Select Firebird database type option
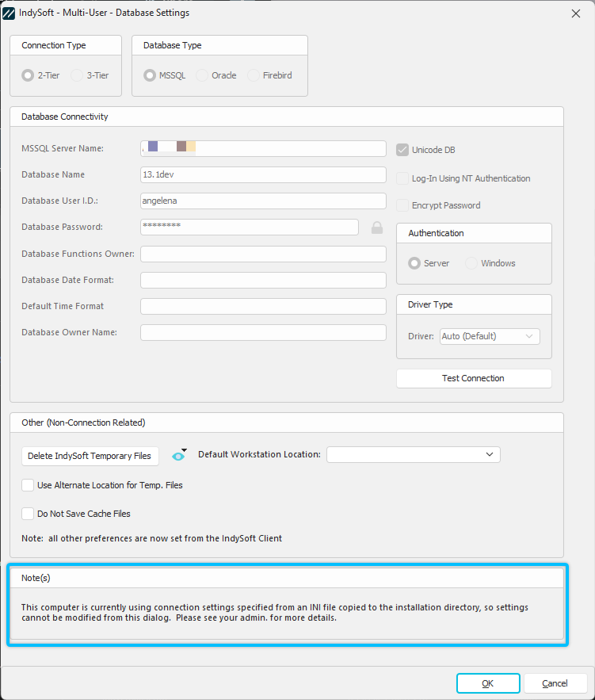This screenshot has height=700, width=595. point(254,75)
